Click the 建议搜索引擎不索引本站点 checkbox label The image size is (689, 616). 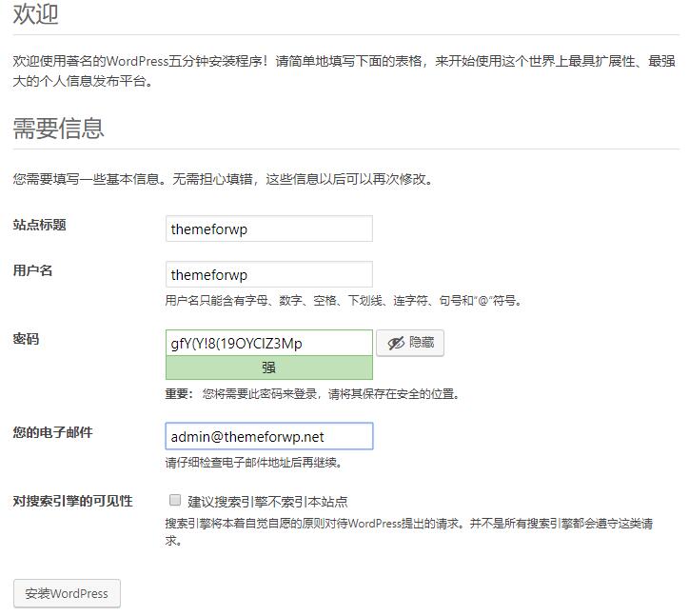coord(267,501)
